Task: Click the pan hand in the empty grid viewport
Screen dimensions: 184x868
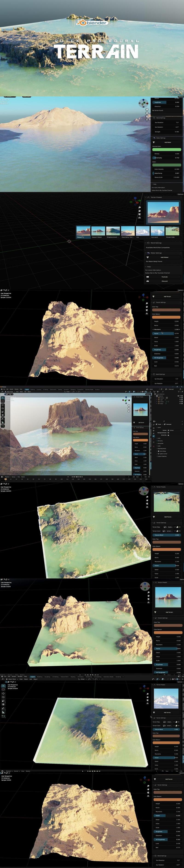Action: (x=139, y=211)
